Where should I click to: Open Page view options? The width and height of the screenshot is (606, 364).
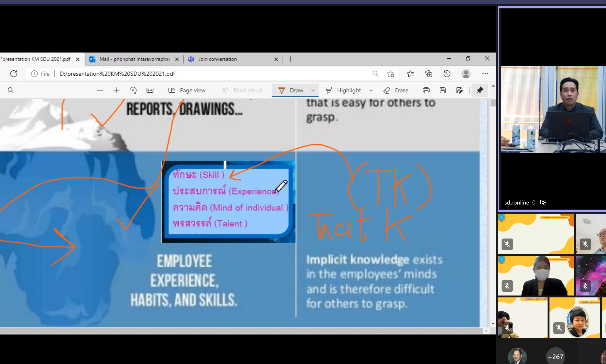pyautogui.click(x=187, y=90)
